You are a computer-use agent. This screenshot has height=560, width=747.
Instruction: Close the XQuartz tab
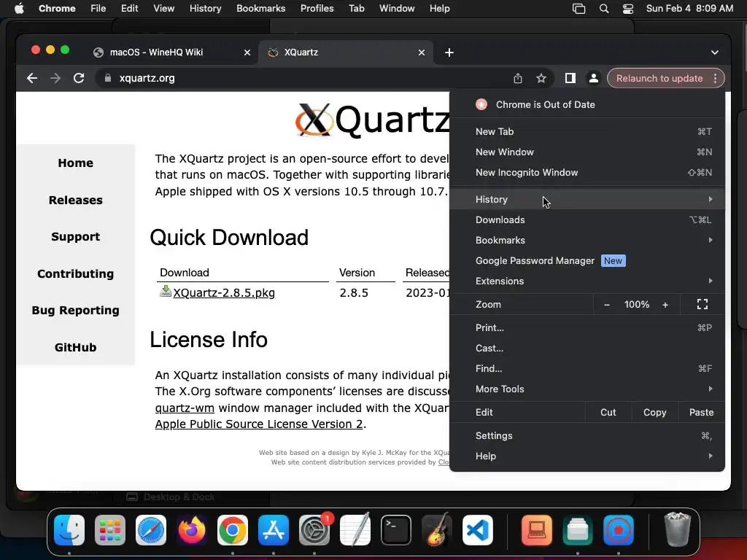[x=421, y=52]
